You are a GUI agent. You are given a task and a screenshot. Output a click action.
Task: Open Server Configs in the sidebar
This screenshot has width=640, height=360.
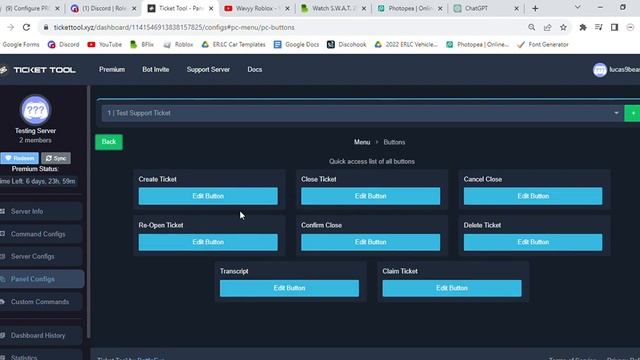point(41,256)
